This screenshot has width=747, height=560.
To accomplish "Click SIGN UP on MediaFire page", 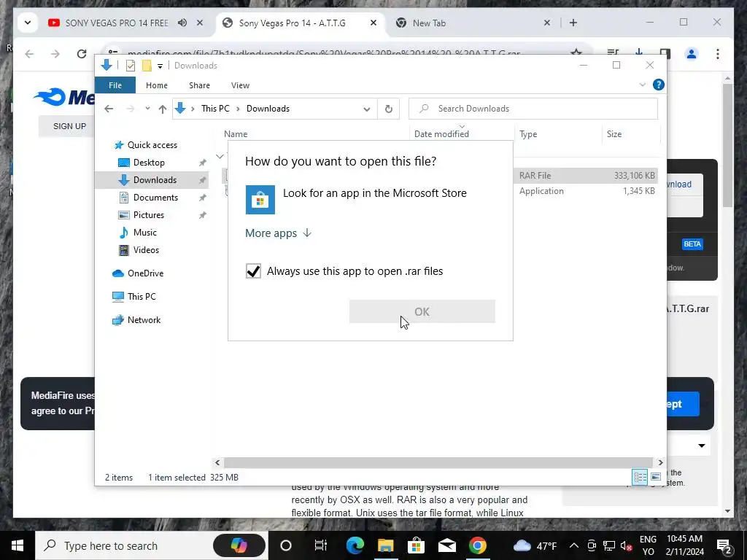I will point(69,126).
